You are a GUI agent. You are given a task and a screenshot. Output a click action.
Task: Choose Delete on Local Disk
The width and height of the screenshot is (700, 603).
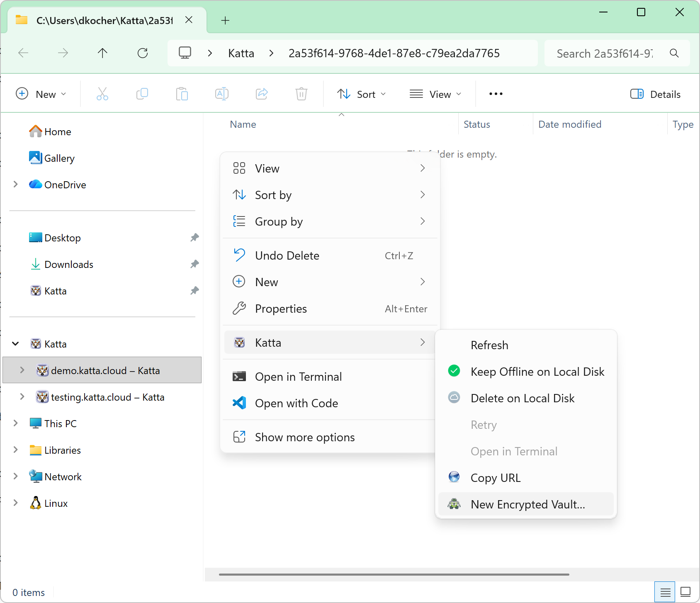(526, 398)
